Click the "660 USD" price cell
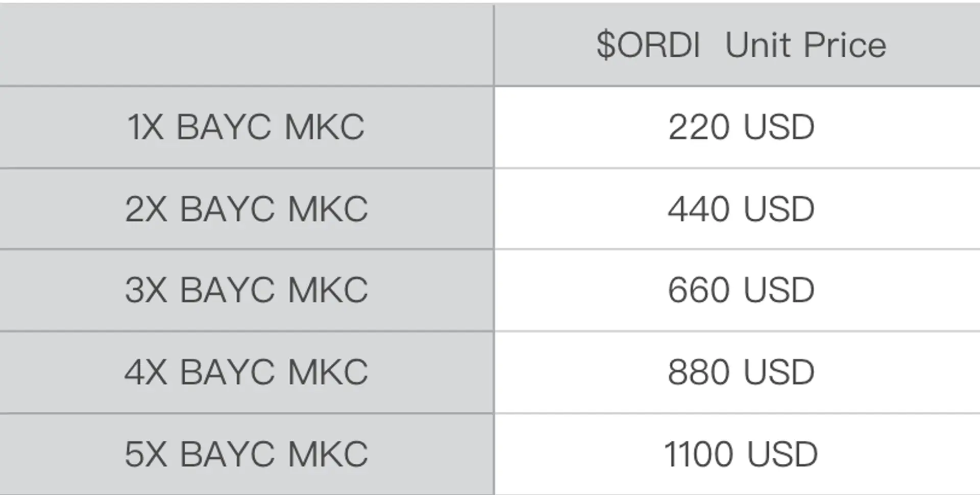 (741, 290)
